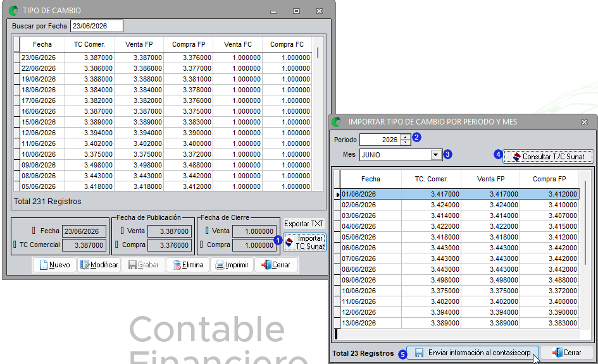The height and width of the screenshot is (364, 598).
Task: Click Consultar T/C Sunat button
Action: 548,157
